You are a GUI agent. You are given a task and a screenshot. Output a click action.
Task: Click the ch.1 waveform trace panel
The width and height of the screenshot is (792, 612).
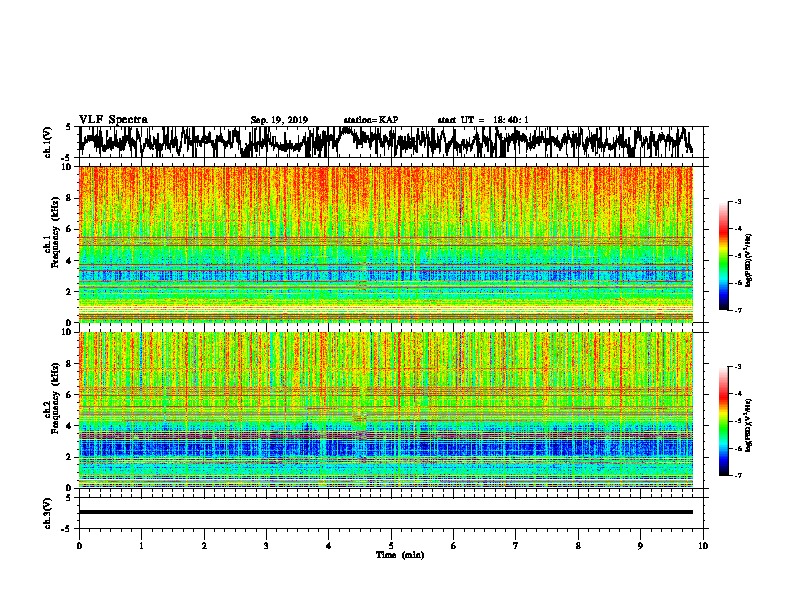click(x=390, y=142)
